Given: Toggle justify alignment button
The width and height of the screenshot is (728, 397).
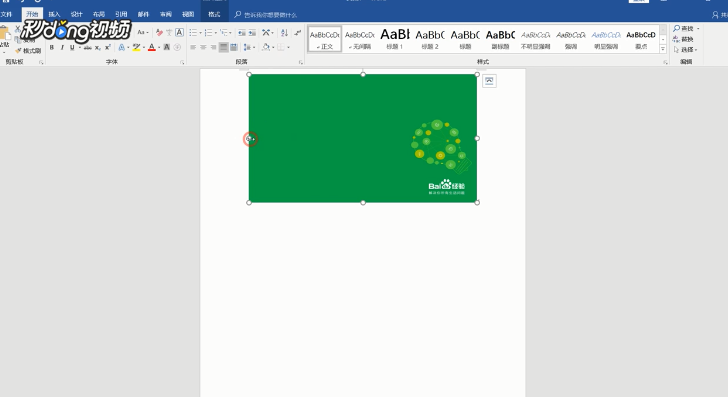Looking at the screenshot, I should tap(224, 47).
